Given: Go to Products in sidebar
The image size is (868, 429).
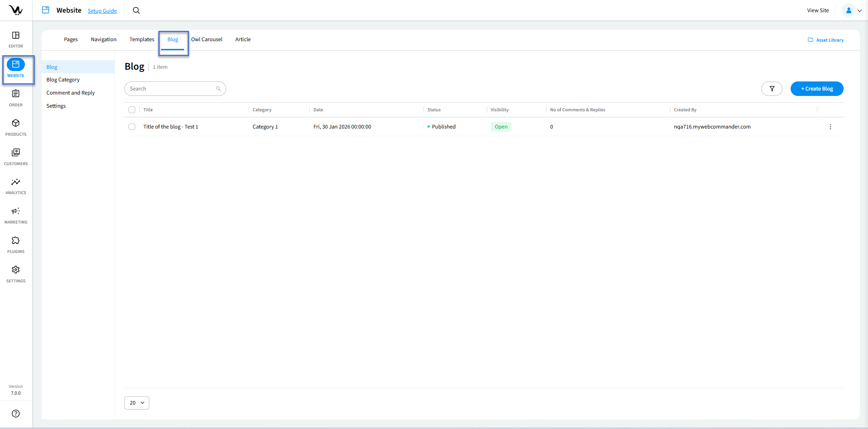Looking at the screenshot, I should (x=16, y=127).
